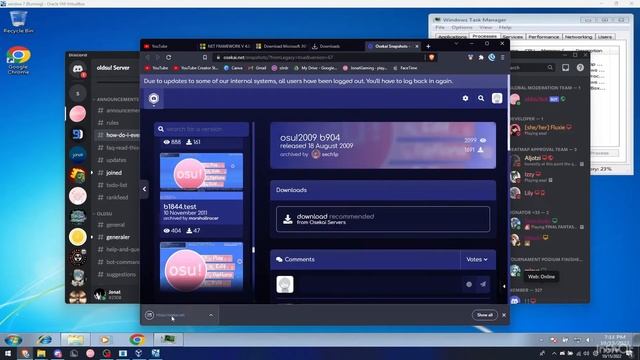Switch to the Download Microsoft browser tab
Image resolution: width=640 pixels, height=360 pixels.
pyautogui.click(x=281, y=46)
